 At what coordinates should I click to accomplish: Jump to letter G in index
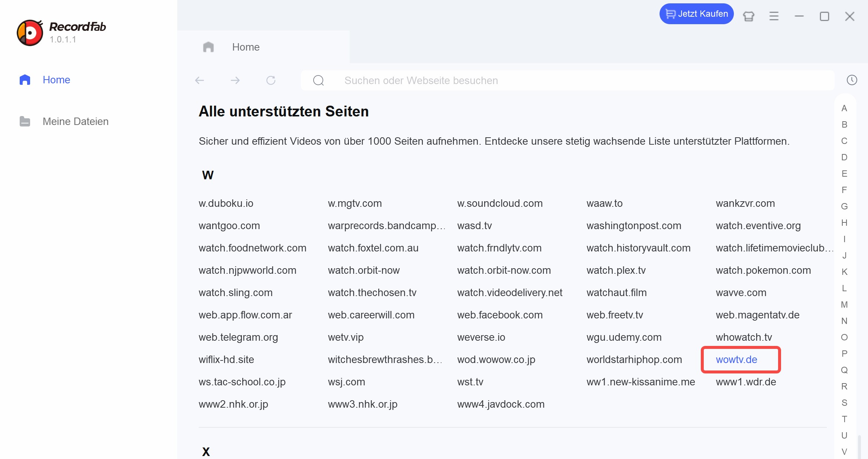(x=844, y=206)
